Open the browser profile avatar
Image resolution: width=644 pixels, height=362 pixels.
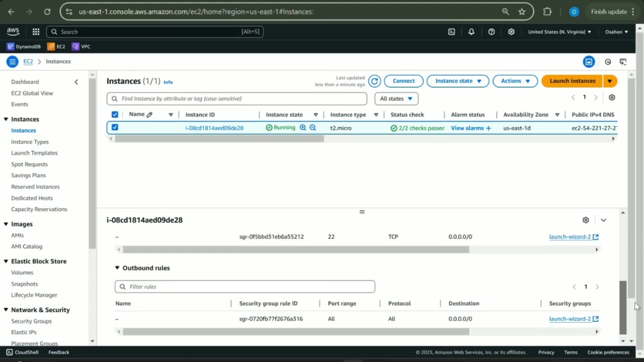coord(574,12)
